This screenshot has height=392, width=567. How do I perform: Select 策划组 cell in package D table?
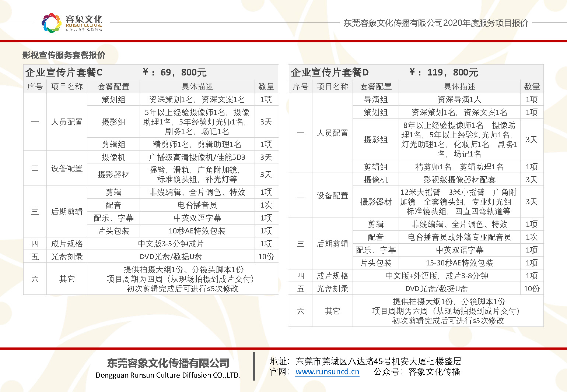tap(376, 112)
